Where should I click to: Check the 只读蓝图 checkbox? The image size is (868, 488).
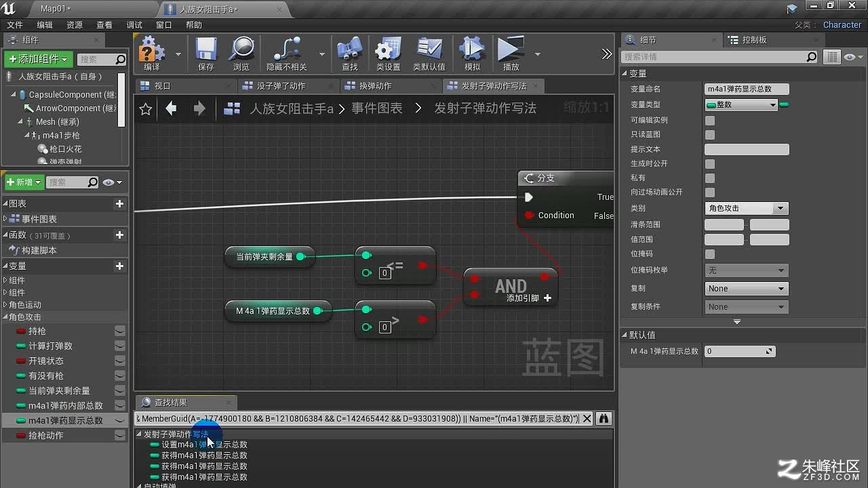pyautogui.click(x=710, y=134)
